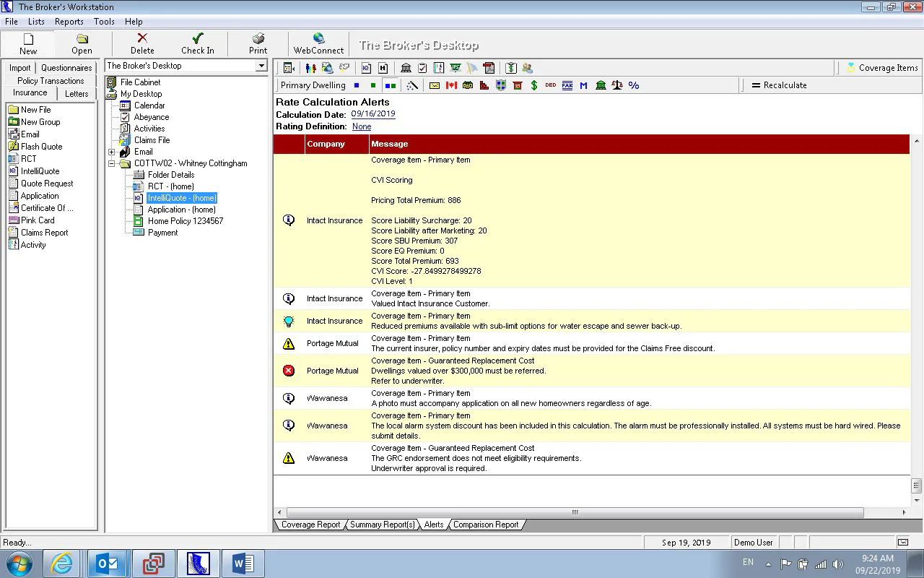Toggle the blue square view button
This screenshot has height=578, width=924.
pyautogui.click(x=357, y=85)
